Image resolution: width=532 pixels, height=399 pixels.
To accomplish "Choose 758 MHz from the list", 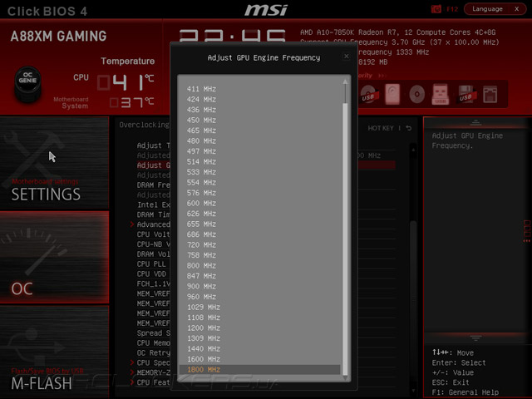I will coord(259,255).
